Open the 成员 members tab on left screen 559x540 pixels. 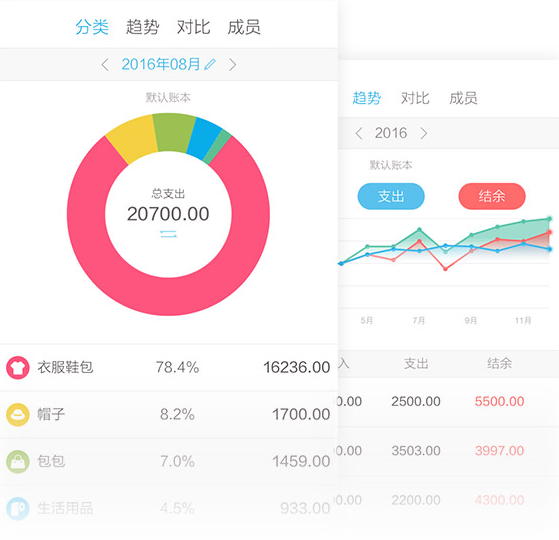pyautogui.click(x=244, y=27)
